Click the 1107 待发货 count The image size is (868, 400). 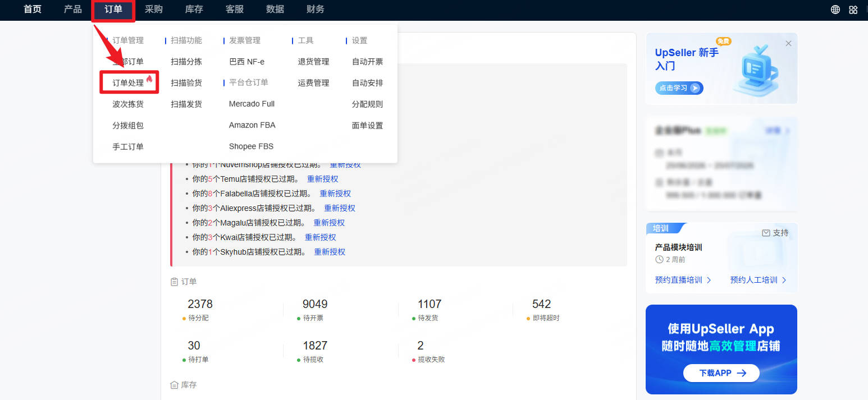pos(430,304)
